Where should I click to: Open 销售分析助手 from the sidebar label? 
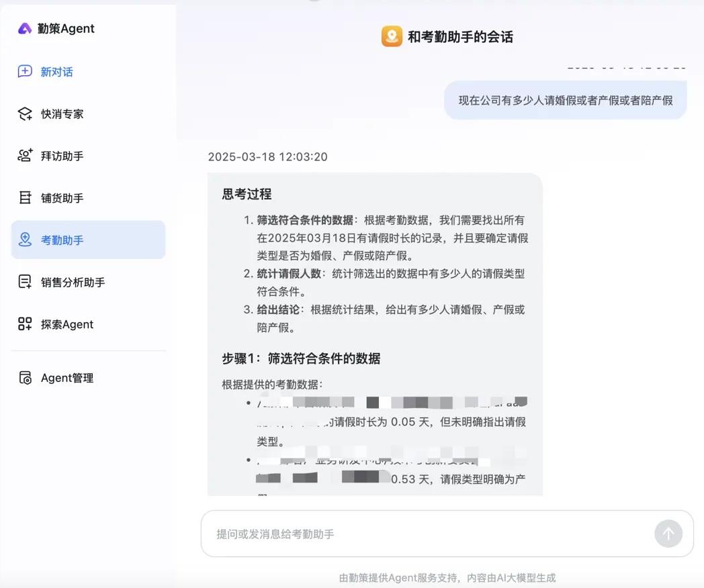click(73, 282)
